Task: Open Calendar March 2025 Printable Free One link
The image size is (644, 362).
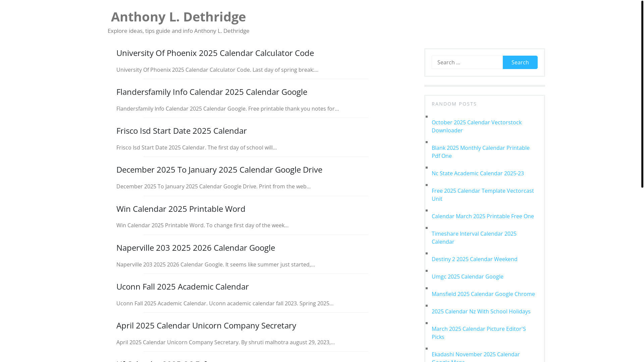Action: (482, 216)
